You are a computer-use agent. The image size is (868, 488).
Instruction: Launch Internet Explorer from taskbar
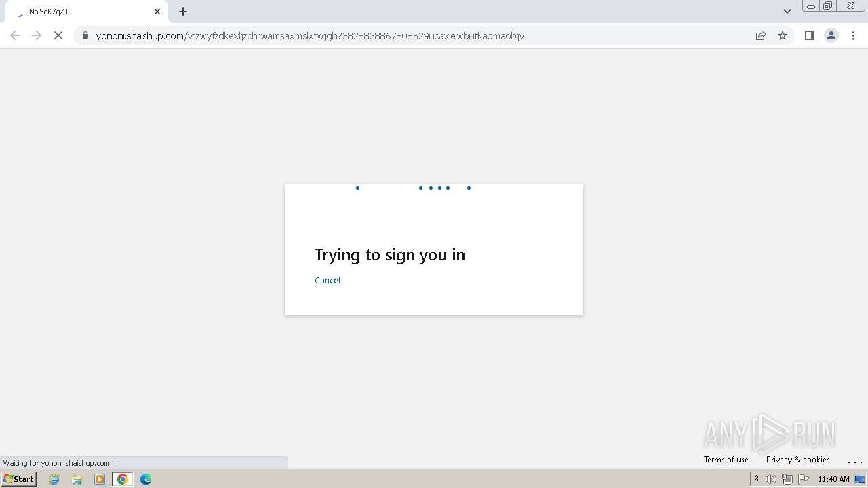[x=54, y=479]
